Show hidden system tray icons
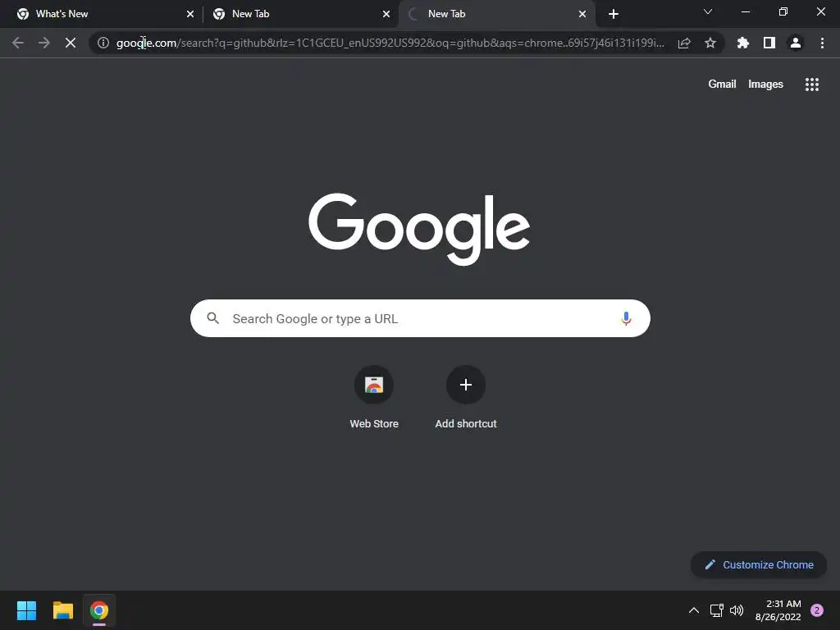The image size is (840, 630). (694, 610)
